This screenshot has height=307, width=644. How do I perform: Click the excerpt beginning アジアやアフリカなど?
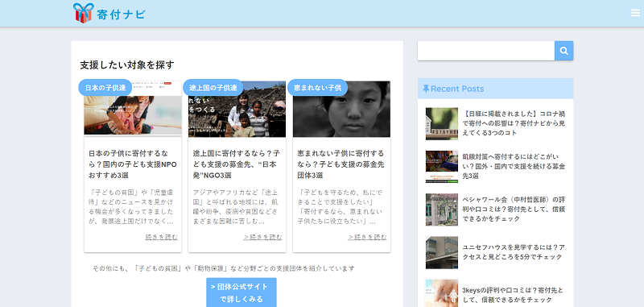pos(236,207)
